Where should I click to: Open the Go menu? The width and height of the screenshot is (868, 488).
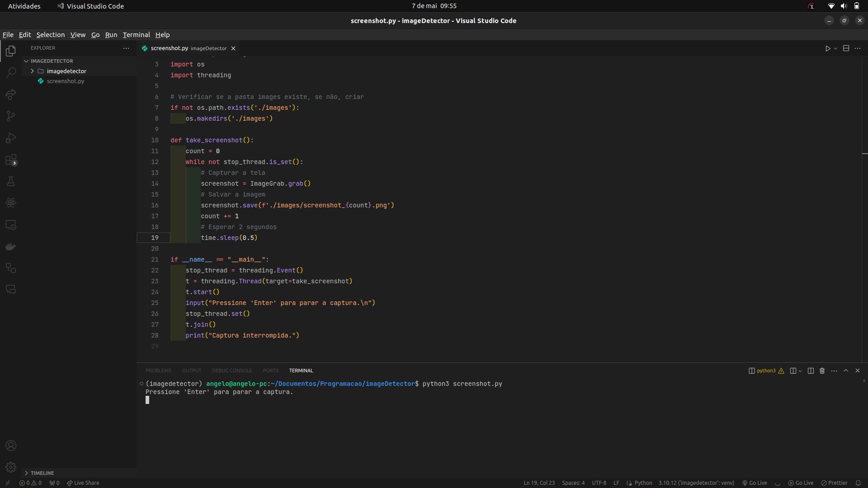(95, 35)
